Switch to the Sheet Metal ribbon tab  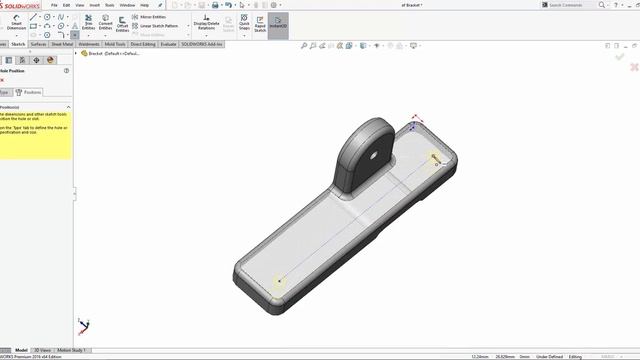pos(62,44)
